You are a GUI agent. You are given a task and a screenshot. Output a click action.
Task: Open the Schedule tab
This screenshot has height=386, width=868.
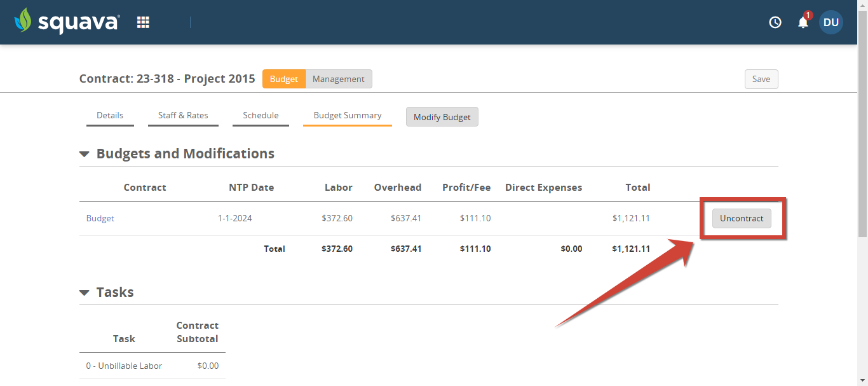[x=261, y=115]
